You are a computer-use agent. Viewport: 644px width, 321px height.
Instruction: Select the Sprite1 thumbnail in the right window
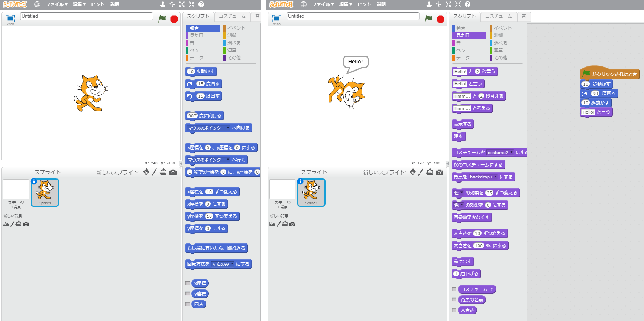(311, 193)
